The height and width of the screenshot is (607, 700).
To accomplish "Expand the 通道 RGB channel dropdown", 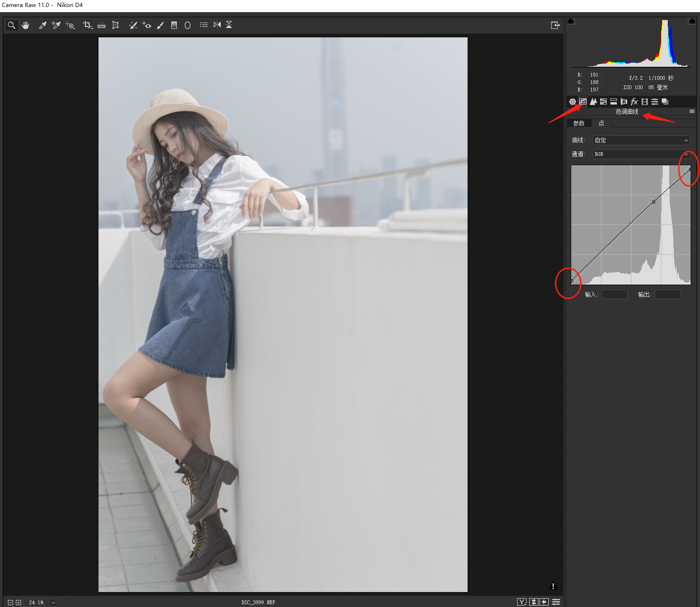I will click(641, 154).
